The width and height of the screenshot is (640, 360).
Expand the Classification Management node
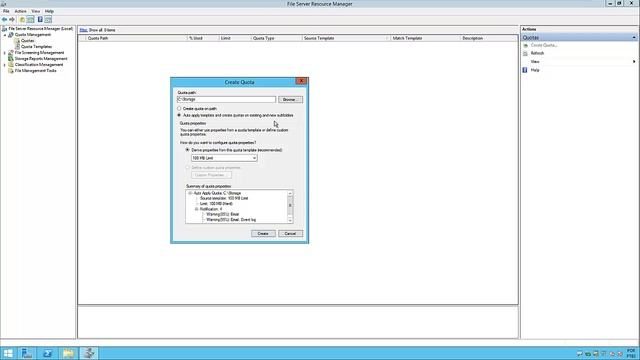pyautogui.click(x=5, y=65)
